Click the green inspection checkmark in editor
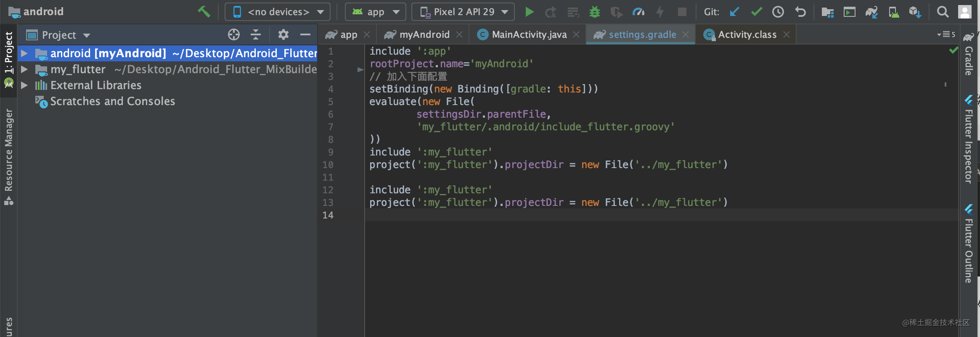The image size is (980, 337). 954,50
